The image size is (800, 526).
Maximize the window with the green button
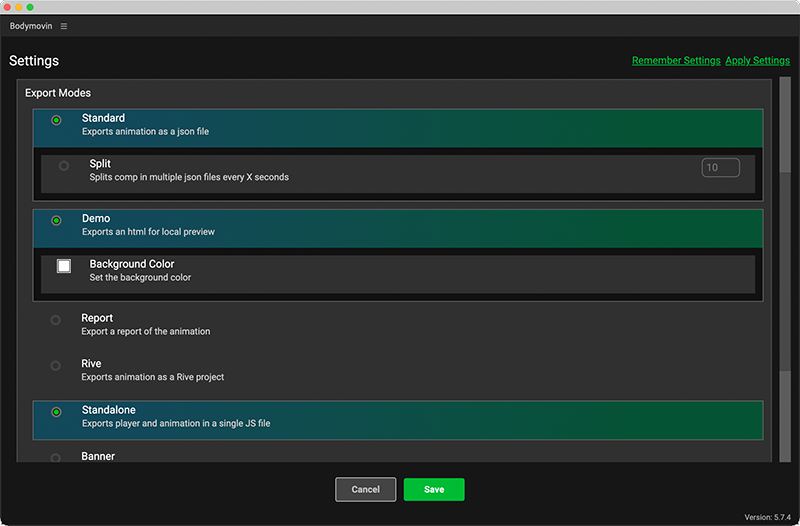(x=30, y=7)
